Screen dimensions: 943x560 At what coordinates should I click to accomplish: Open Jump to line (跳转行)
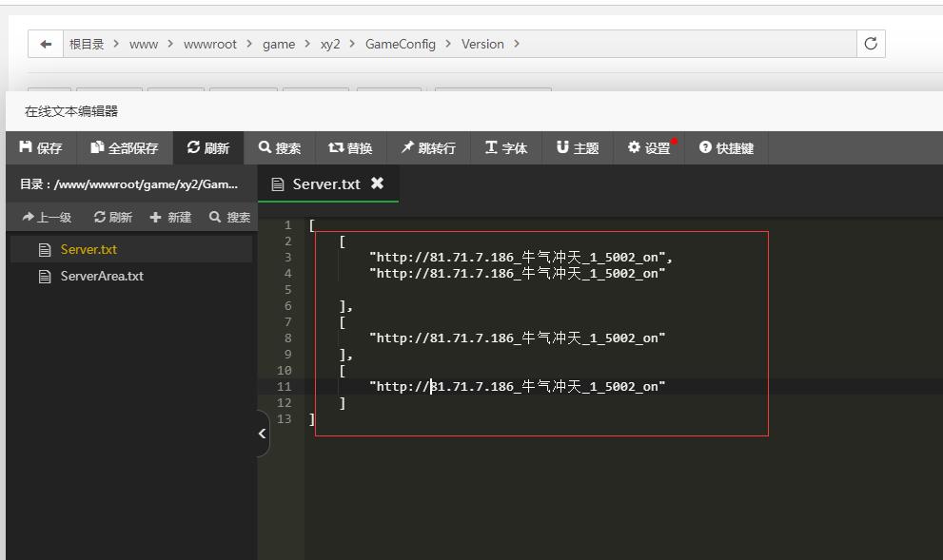click(x=428, y=148)
